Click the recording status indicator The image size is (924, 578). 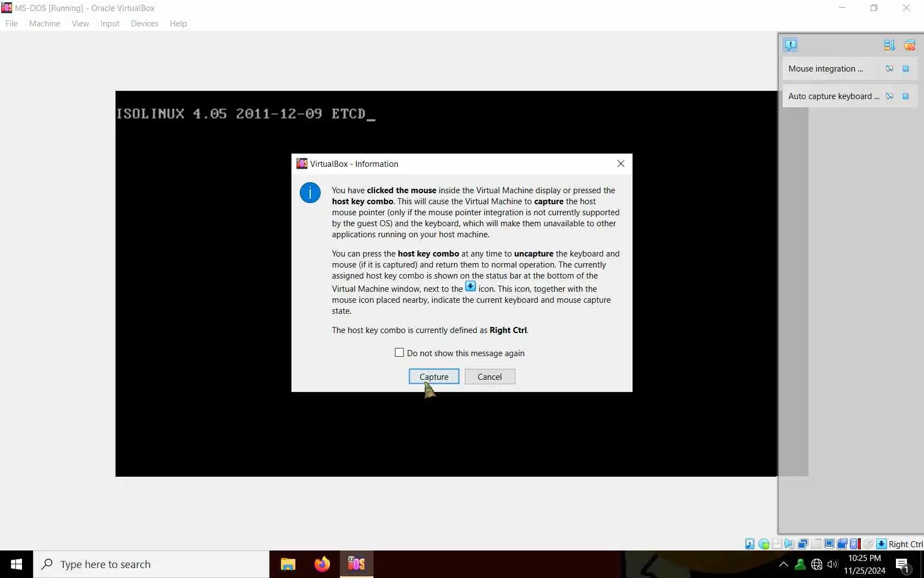tap(842, 544)
